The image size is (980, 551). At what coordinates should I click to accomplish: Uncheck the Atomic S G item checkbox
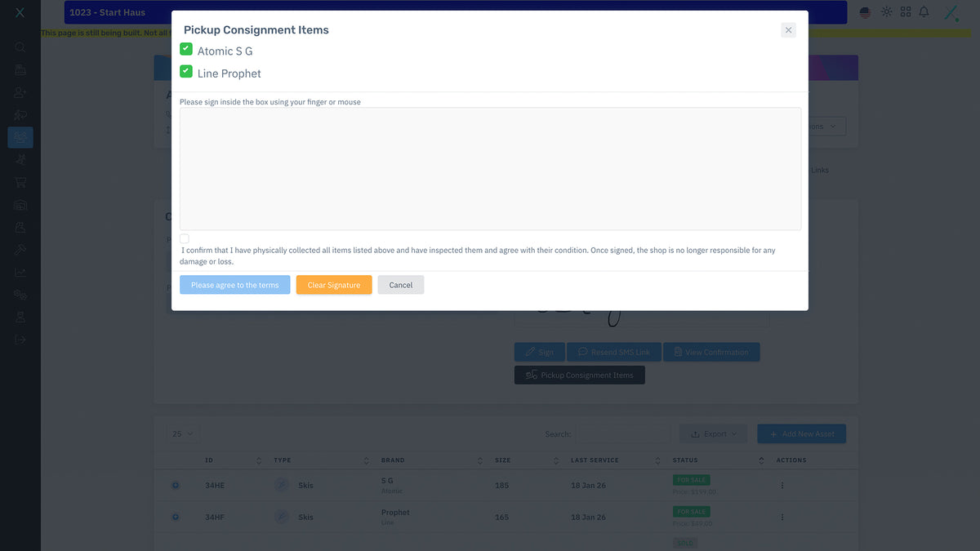click(x=186, y=50)
